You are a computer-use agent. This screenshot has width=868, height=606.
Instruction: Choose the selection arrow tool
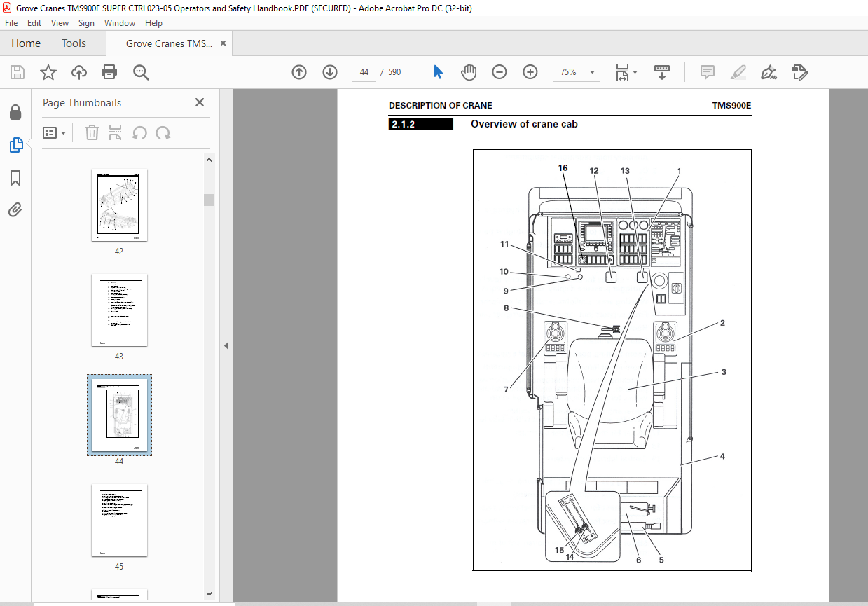point(439,72)
